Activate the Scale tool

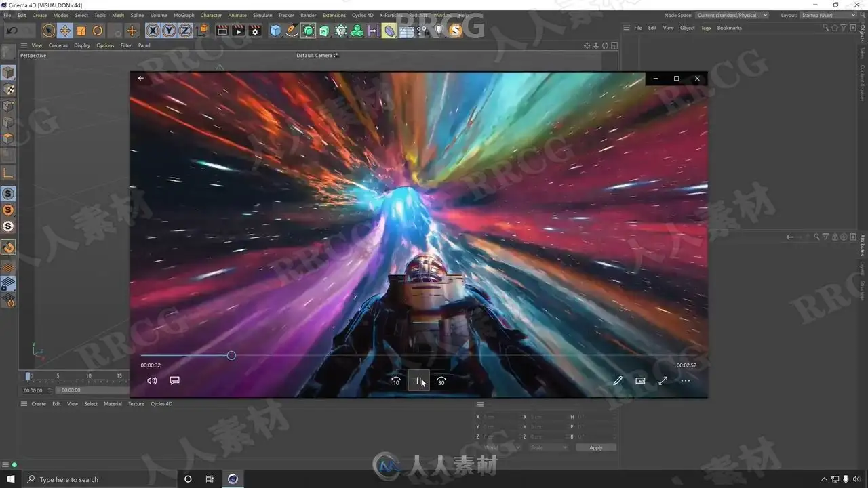point(81,30)
